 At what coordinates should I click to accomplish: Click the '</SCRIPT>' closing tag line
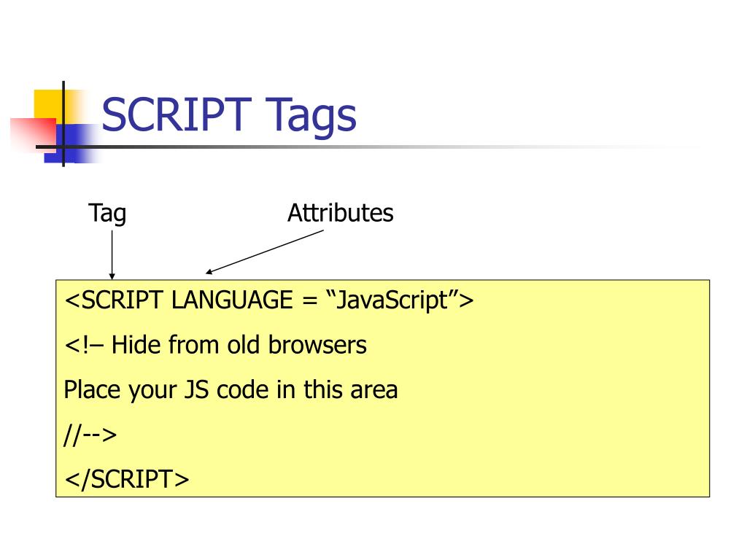127,479
